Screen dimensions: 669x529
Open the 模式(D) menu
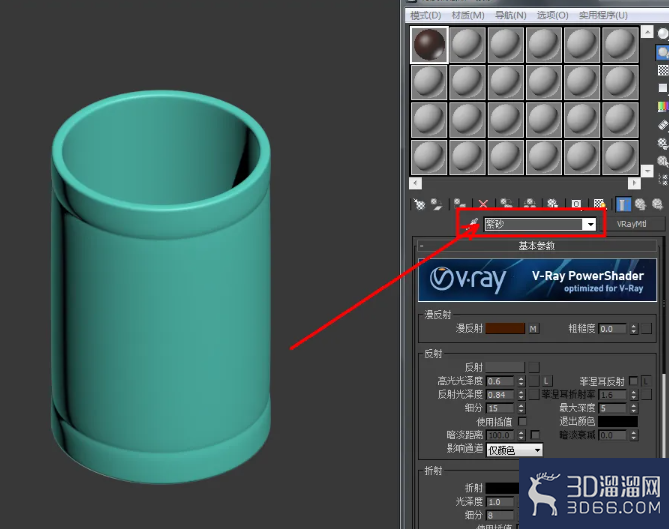(x=425, y=15)
